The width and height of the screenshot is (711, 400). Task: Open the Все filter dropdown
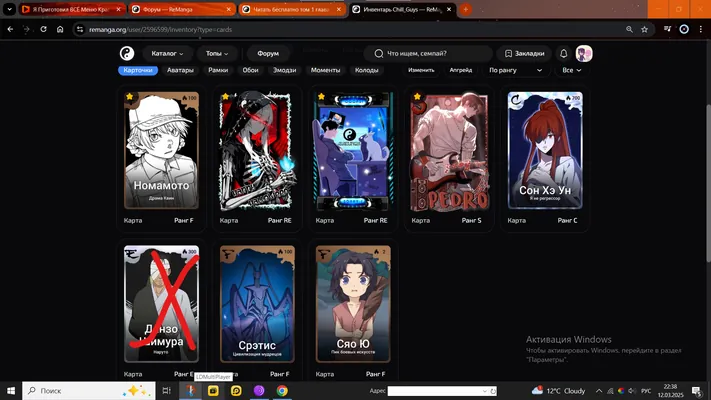pos(571,70)
